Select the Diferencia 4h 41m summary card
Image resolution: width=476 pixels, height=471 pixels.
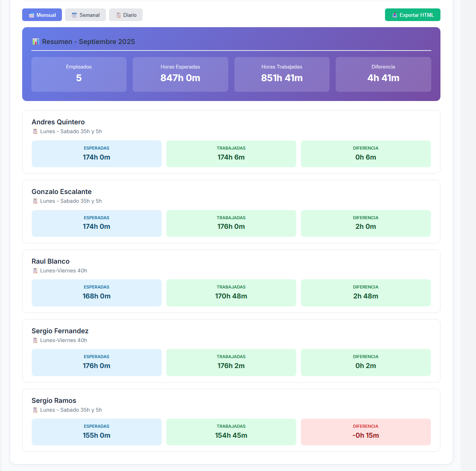383,74
